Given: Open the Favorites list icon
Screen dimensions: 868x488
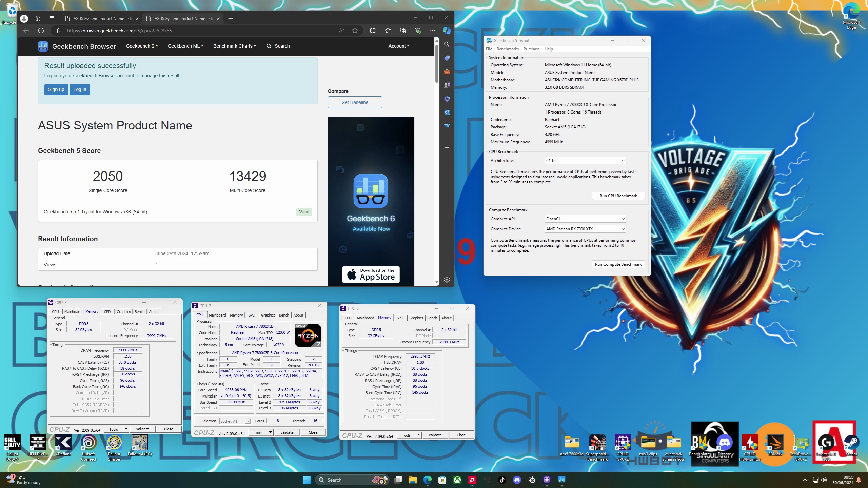Looking at the screenshot, I should coord(388,30).
